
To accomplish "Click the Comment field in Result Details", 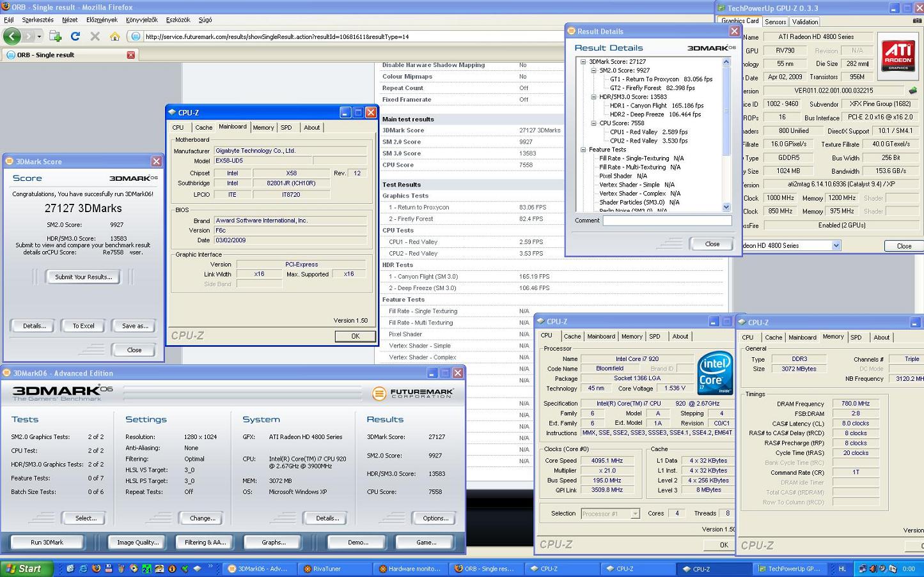I will pos(667,220).
